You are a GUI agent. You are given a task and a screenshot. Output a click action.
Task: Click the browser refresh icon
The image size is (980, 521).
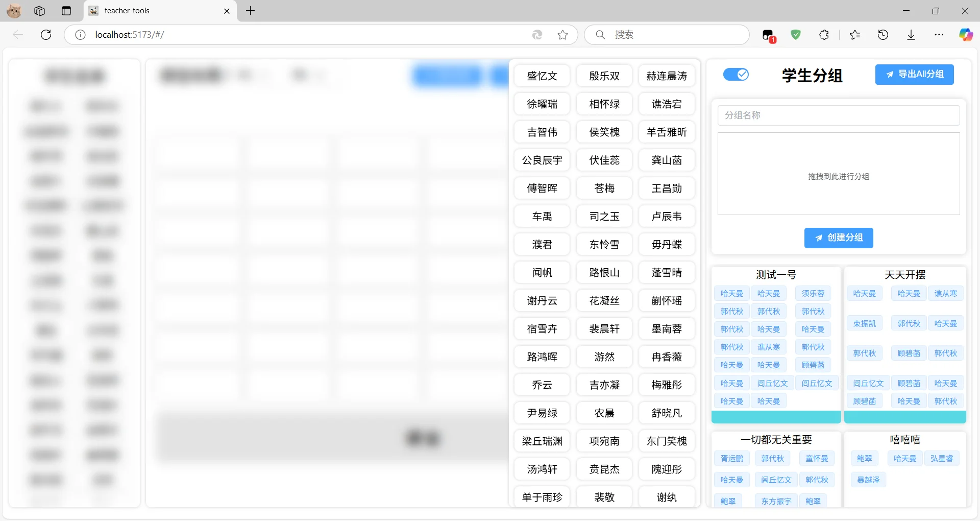pos(46,35)
